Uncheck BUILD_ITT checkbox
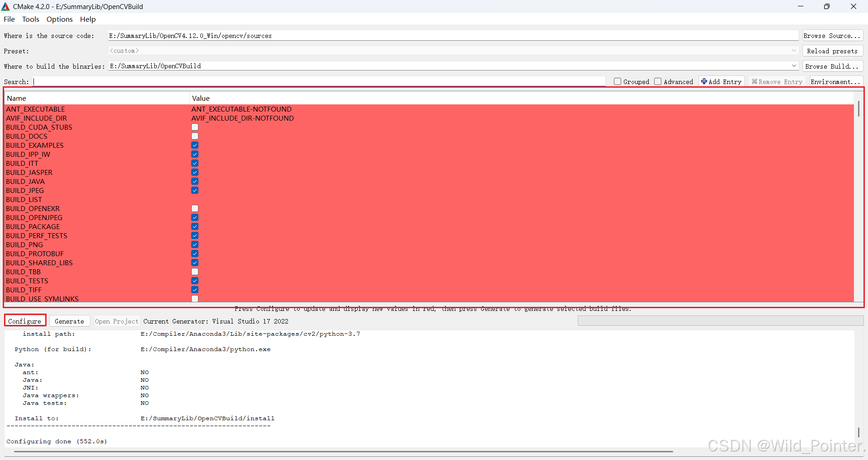The width and height of the screenshot is (868, 460). (195, 163)
